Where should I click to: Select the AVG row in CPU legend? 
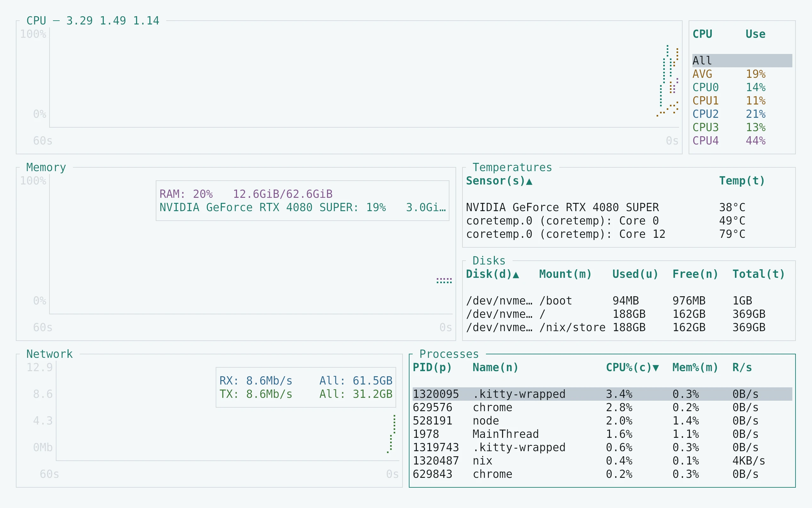(x=742, y=74)
